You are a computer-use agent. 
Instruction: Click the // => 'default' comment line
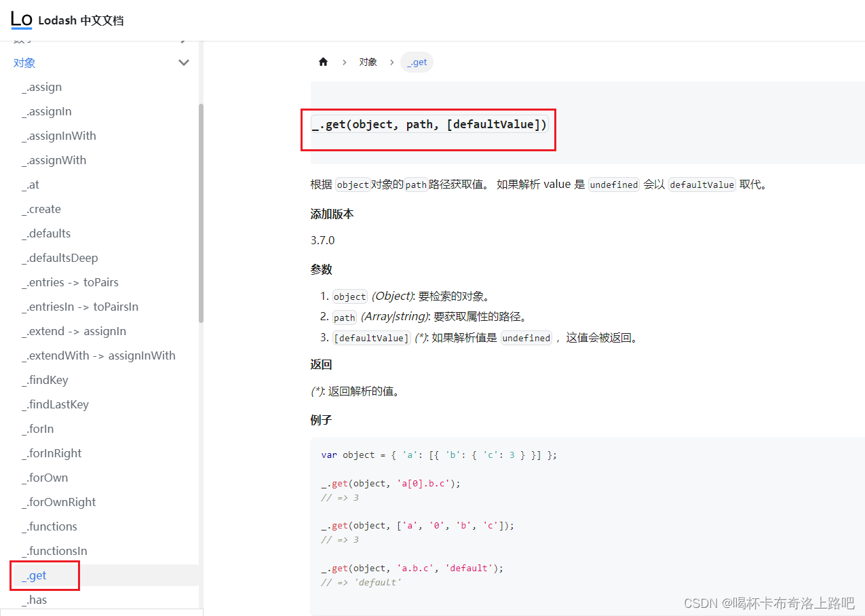[361, 582]
